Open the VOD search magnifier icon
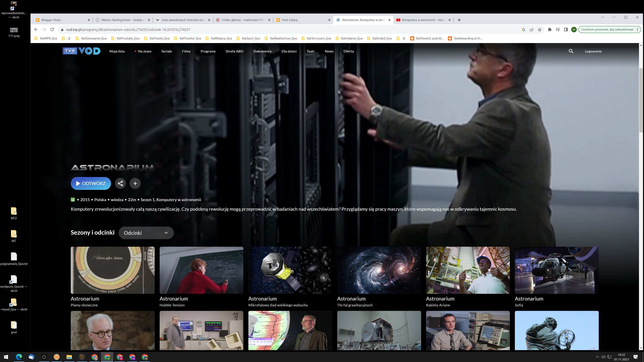Viewport: 644px width, 362px height. (571, 51)
